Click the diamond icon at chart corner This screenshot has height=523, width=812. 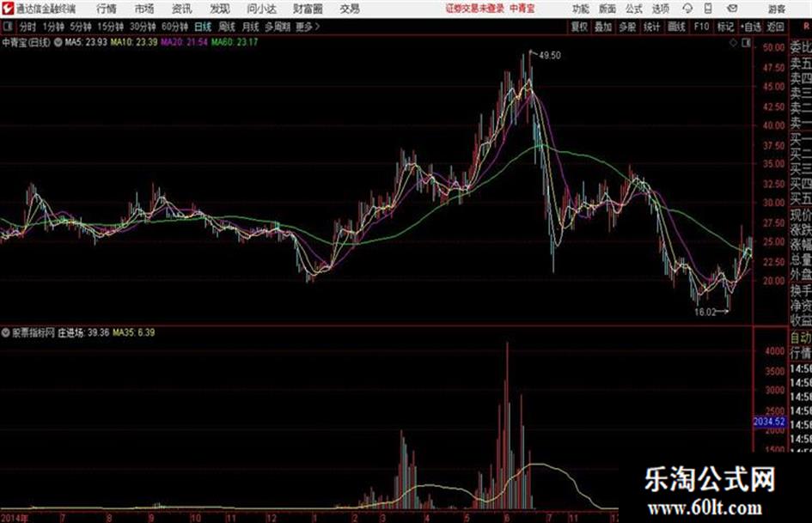coord(733,43)
